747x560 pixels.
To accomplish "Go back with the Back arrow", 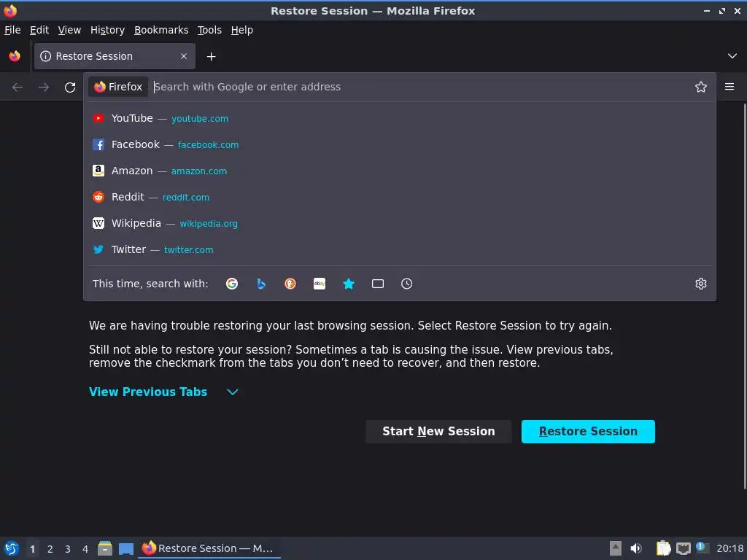I will [18, 87].
